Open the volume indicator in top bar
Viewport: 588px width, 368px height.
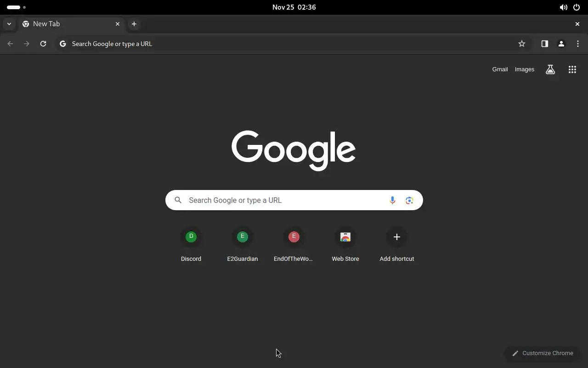click(563, 7)
